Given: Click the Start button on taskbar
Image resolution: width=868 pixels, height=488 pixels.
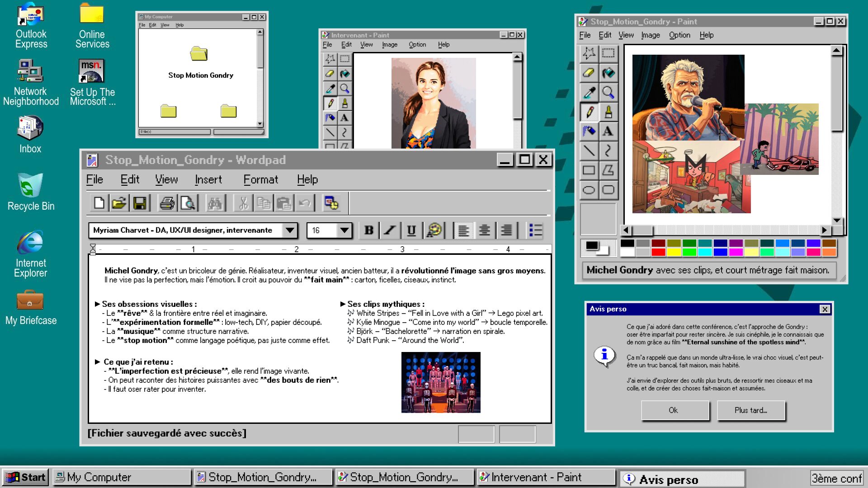Looking at the screenshot, I should coord(25,478).
